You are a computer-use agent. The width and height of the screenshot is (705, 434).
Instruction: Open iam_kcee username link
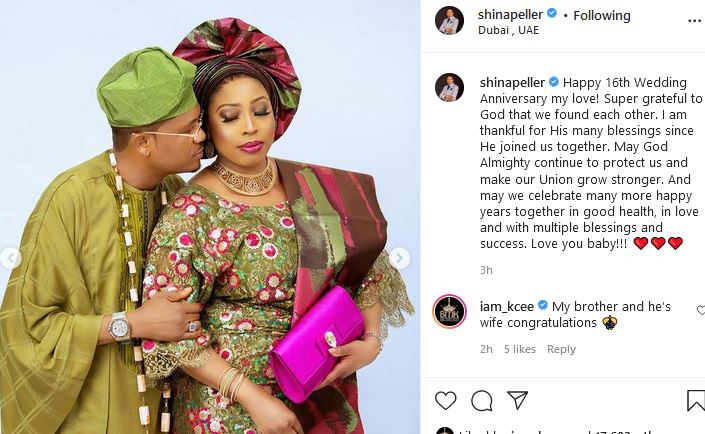coord(507,307)
